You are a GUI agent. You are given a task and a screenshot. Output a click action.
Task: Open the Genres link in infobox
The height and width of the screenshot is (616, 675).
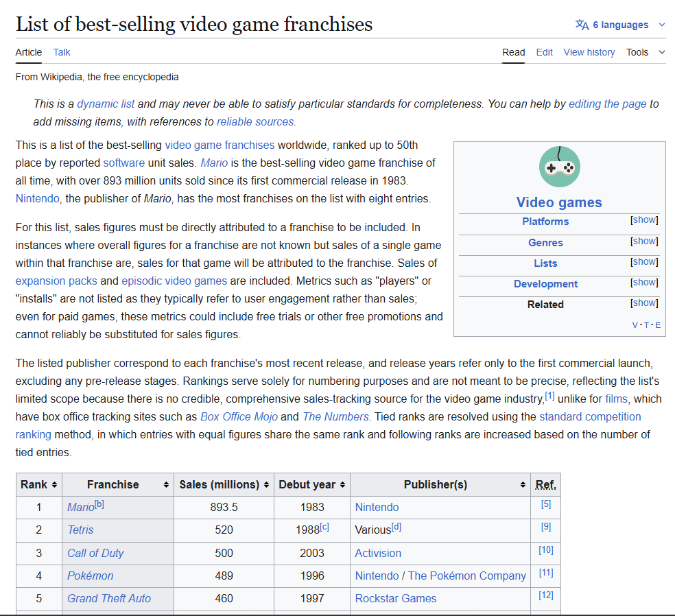tap(545, 243)
